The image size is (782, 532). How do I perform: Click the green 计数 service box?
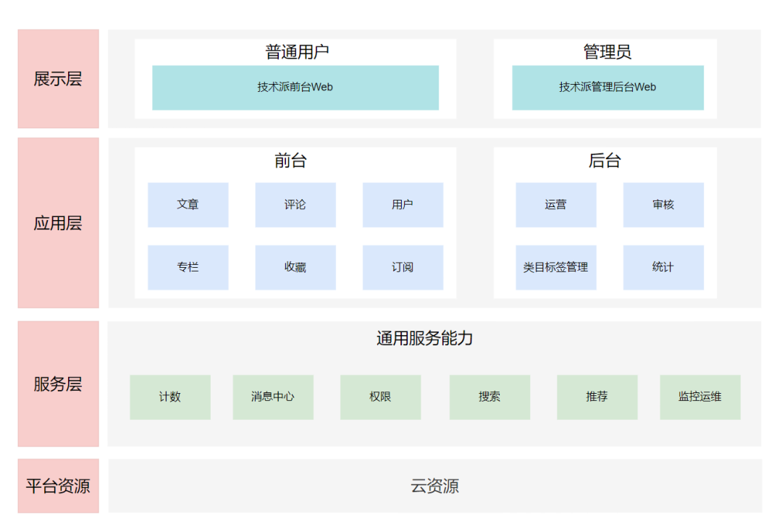click(x=170, y=397)
